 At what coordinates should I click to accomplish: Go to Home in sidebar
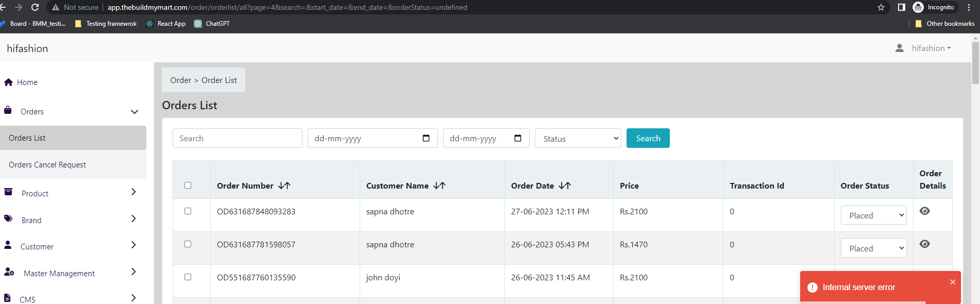pos(27,82)
